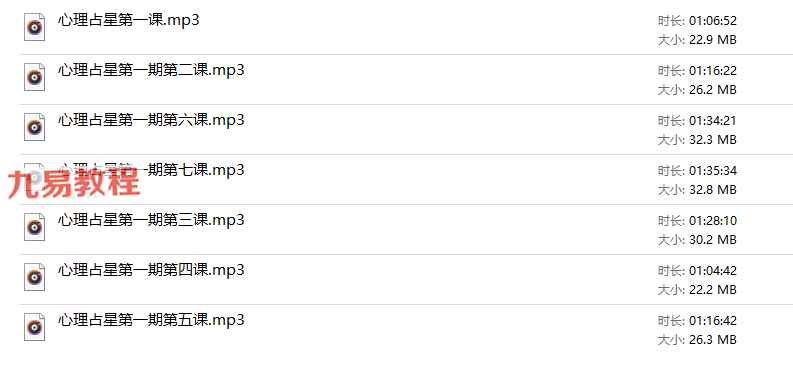Click duration 01:35:34 label
793x365 pixels.
pyautogui.click(x=713, y=171)
